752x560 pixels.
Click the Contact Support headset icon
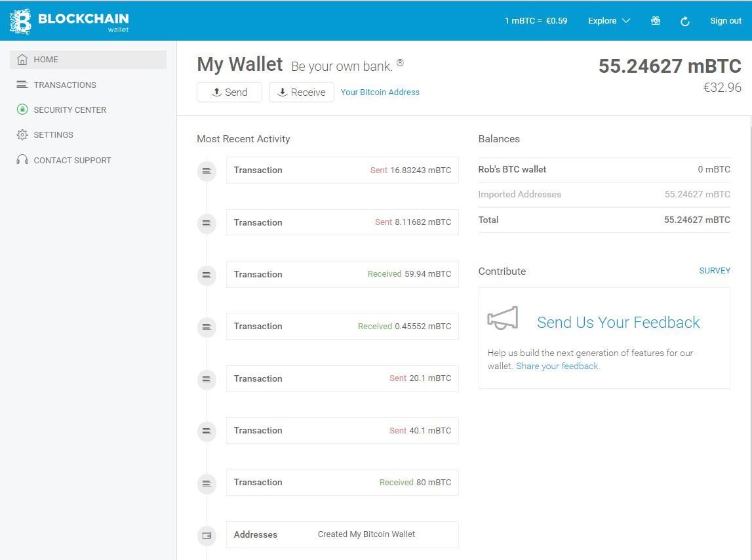point(22,160)
